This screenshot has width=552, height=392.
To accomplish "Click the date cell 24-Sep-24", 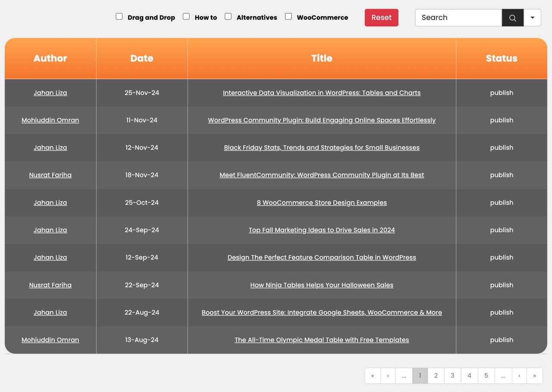I will [142, 230].
